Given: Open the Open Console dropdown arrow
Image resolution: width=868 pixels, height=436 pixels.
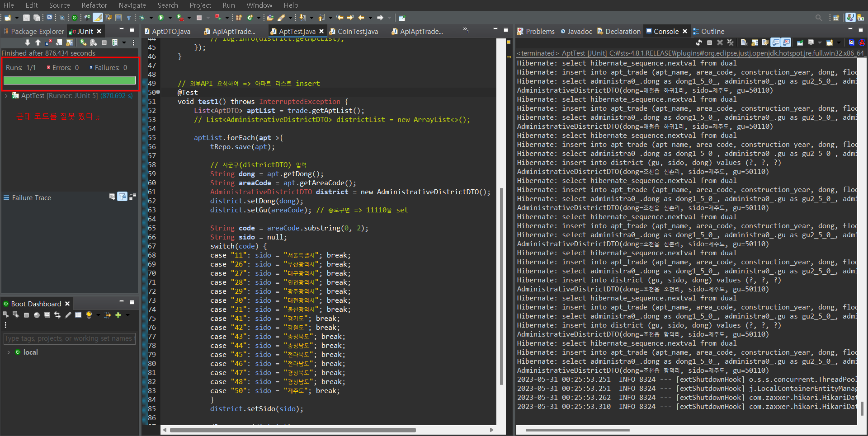Looking at the screenshot, I should pyautogui.click(x=839, y=42).
